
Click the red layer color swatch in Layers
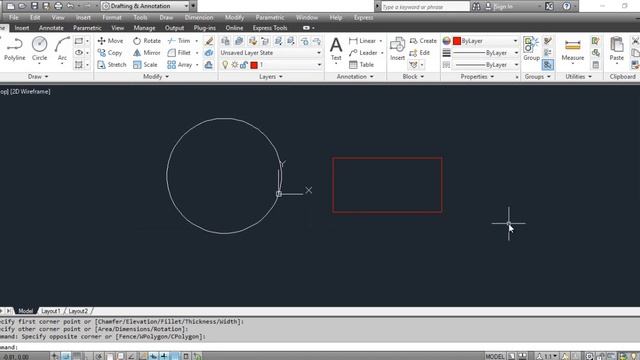(254, 65)
